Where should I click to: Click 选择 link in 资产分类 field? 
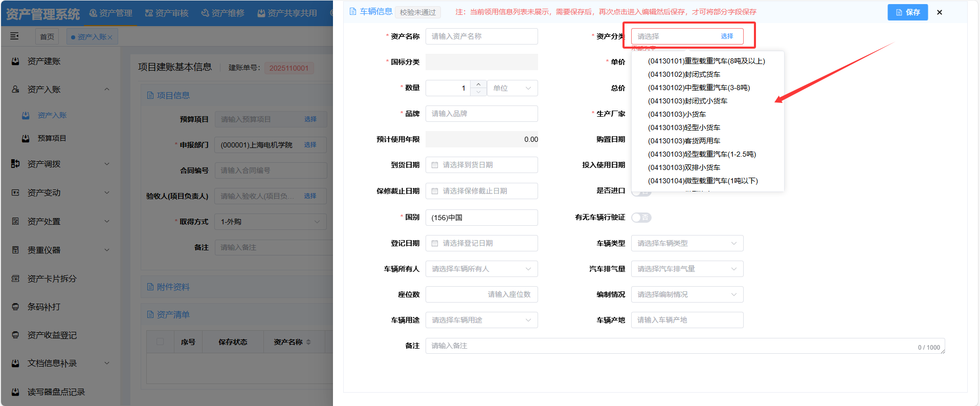coord(727,36)
